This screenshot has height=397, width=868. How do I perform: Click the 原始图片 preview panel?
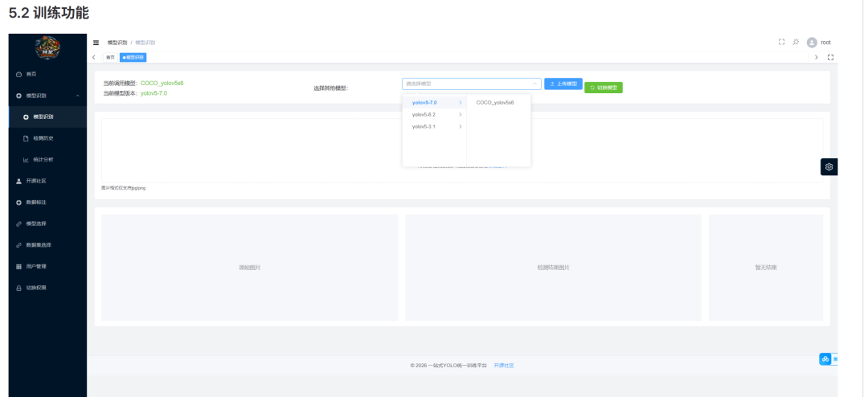[250, 268]
